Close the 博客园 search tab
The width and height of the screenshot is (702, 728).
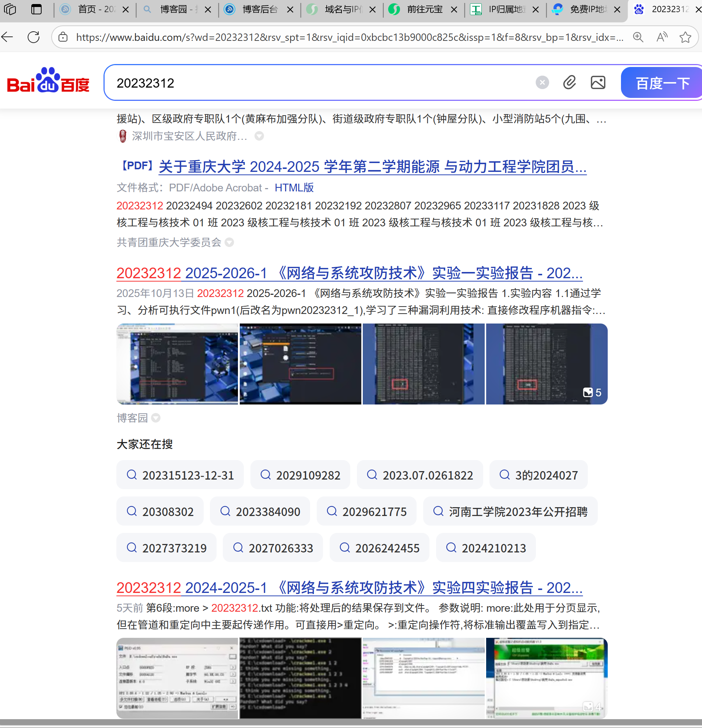pyautogui.click(x=208, y=10)
